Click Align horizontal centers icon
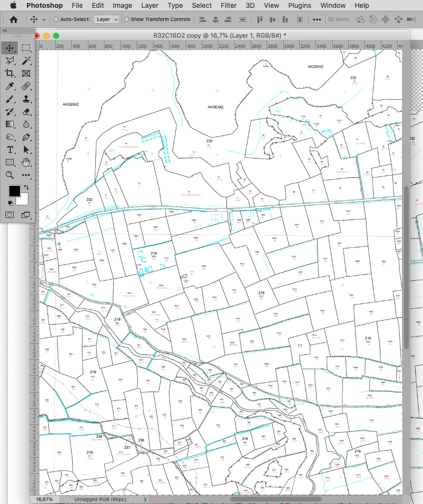This screenshot has width=423, height=504. 215,20
